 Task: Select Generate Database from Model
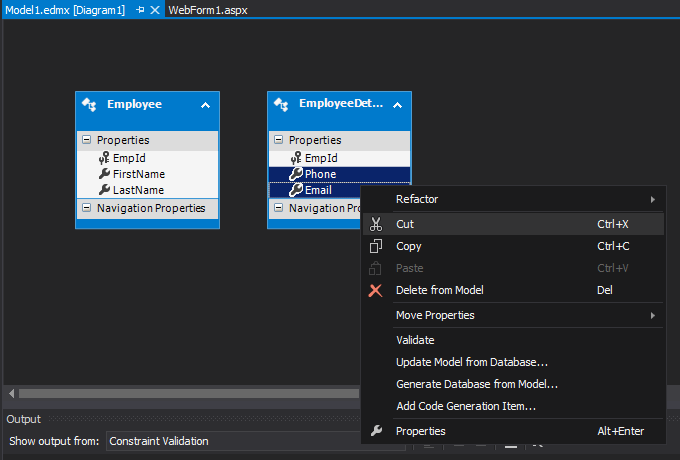[477, 384]
